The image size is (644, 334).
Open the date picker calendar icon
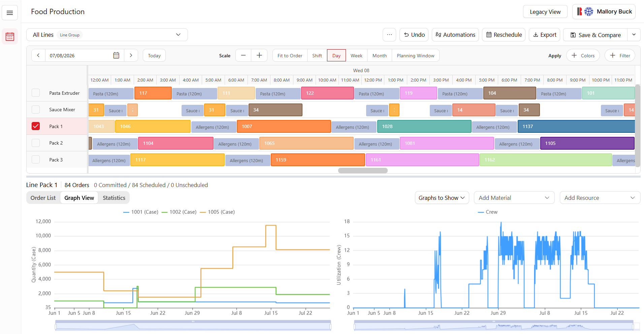click(116, 56)
